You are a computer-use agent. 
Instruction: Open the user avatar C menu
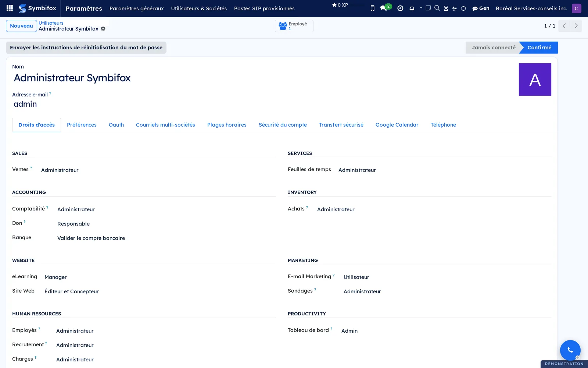577,8
